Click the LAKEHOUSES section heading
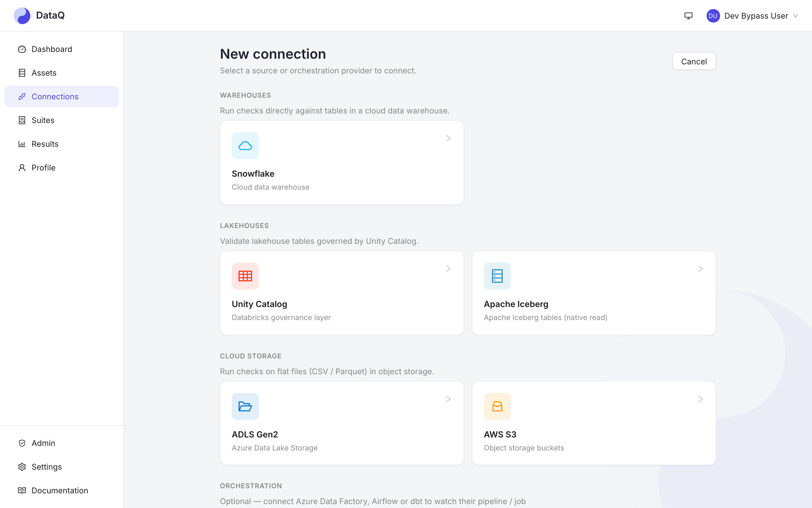 coord(244,226)
